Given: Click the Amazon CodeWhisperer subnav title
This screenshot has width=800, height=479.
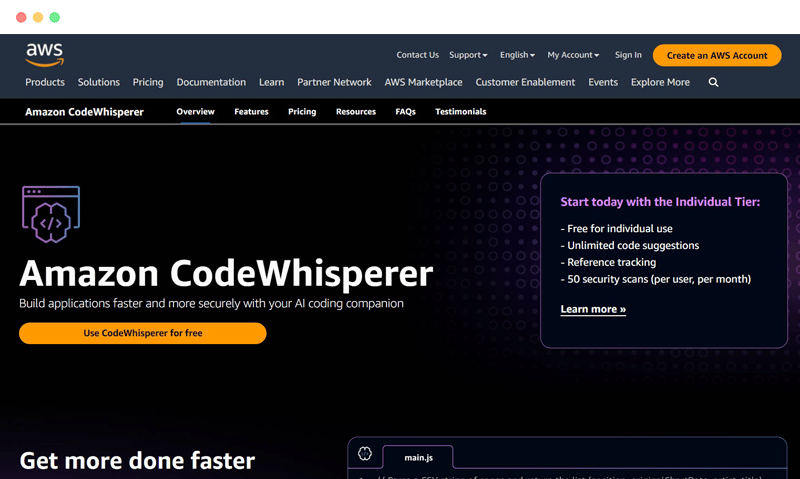Looking at the screenshot, I should click(84, 112).
